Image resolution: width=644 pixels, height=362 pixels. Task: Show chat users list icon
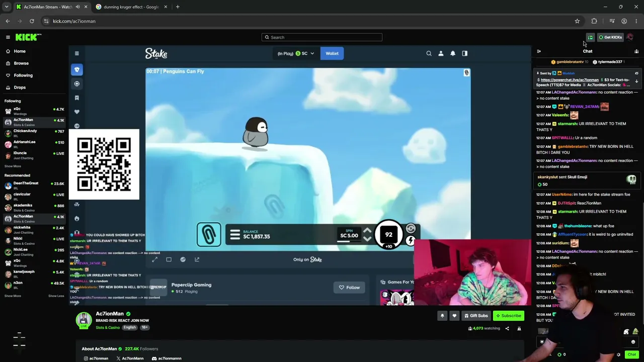point(636,51)
